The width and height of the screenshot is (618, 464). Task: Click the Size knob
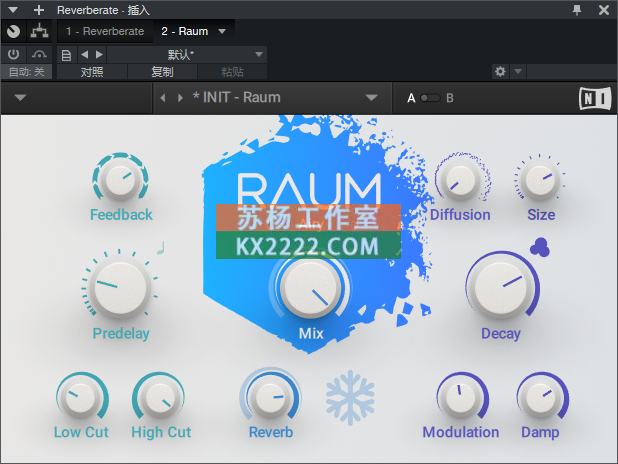click(x=540, y=180)
